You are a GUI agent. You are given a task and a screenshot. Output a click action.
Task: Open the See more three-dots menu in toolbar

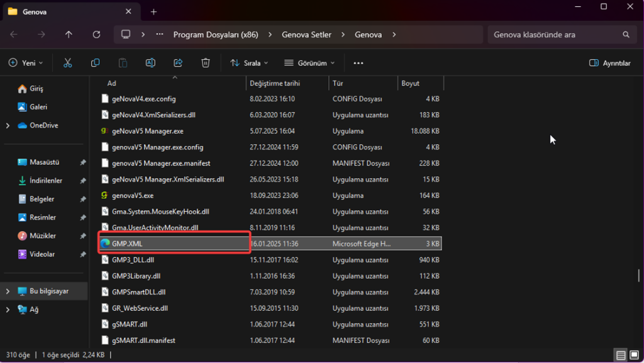point(358,63)
